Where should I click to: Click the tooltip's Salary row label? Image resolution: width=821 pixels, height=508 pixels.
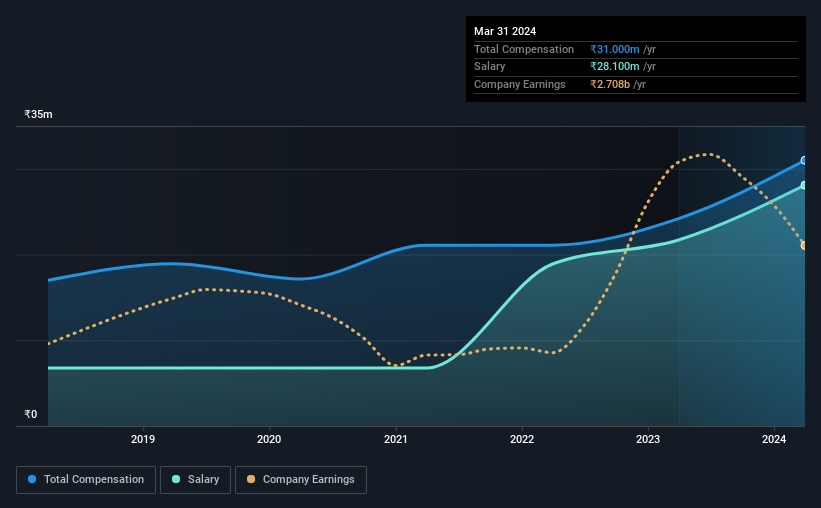point(490,67)
